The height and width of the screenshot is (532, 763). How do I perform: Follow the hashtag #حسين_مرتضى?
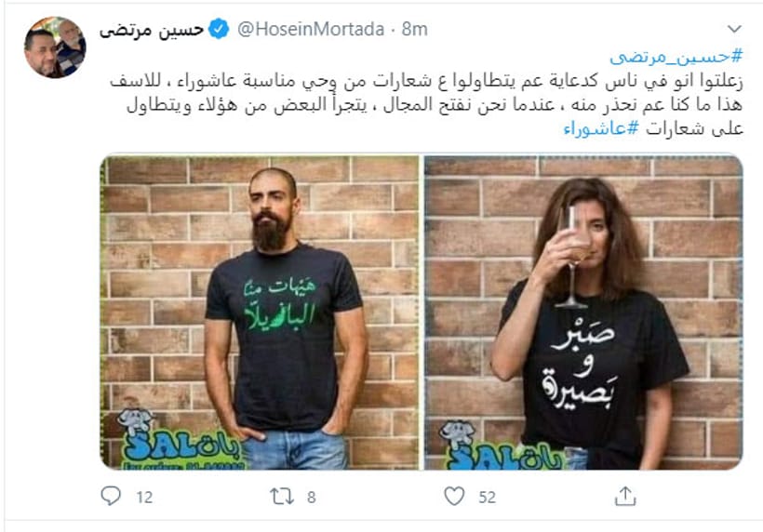676,57
